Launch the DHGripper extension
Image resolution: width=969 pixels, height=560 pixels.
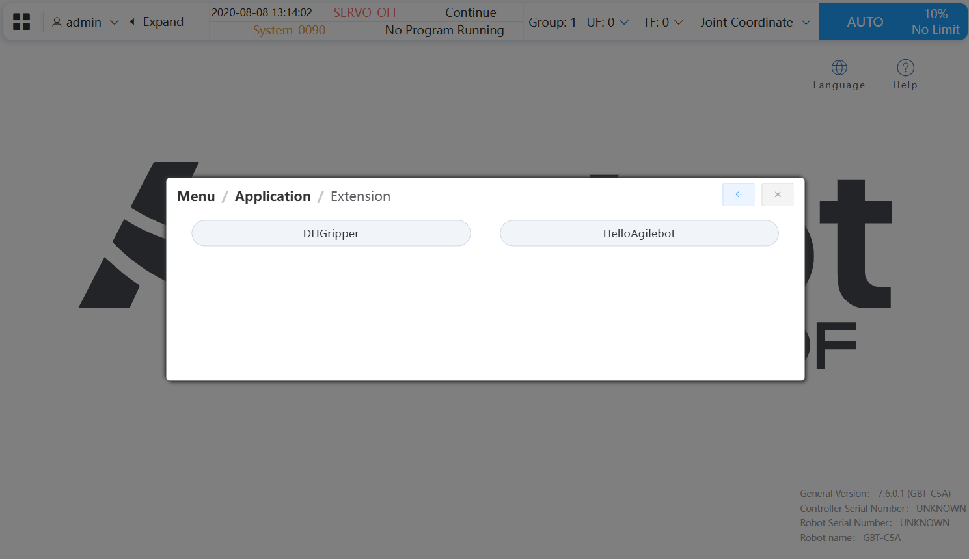331,233
